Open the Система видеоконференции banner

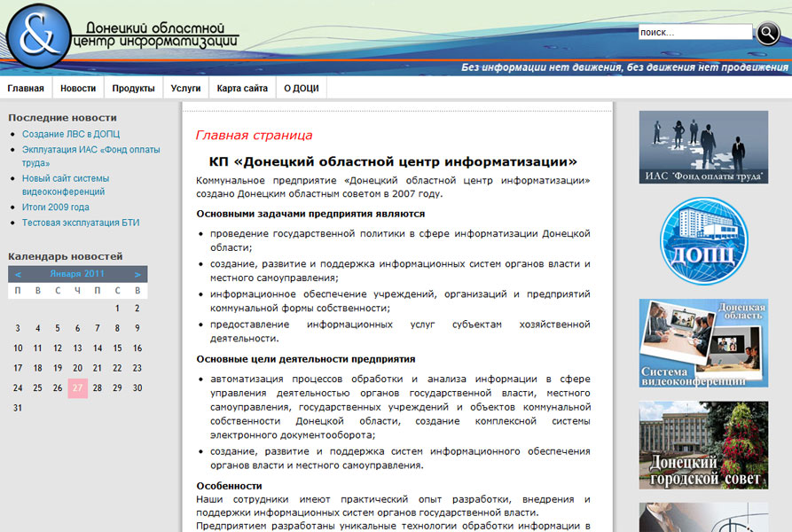pyautogui.click(x=703, y=343)
